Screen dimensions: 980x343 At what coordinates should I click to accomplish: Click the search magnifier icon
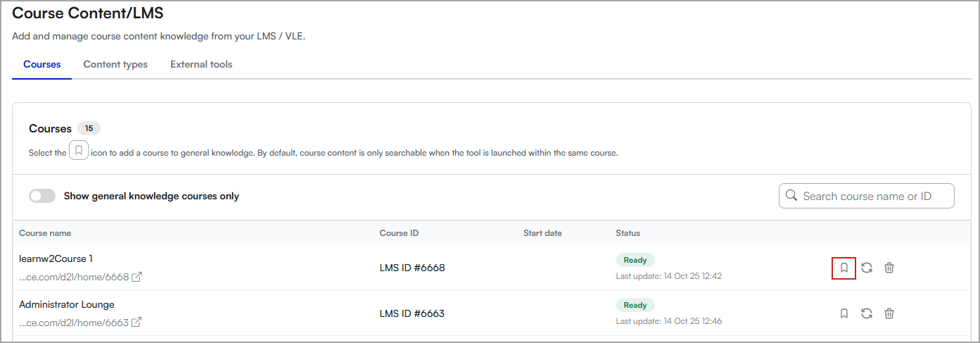tap(791, 195)
